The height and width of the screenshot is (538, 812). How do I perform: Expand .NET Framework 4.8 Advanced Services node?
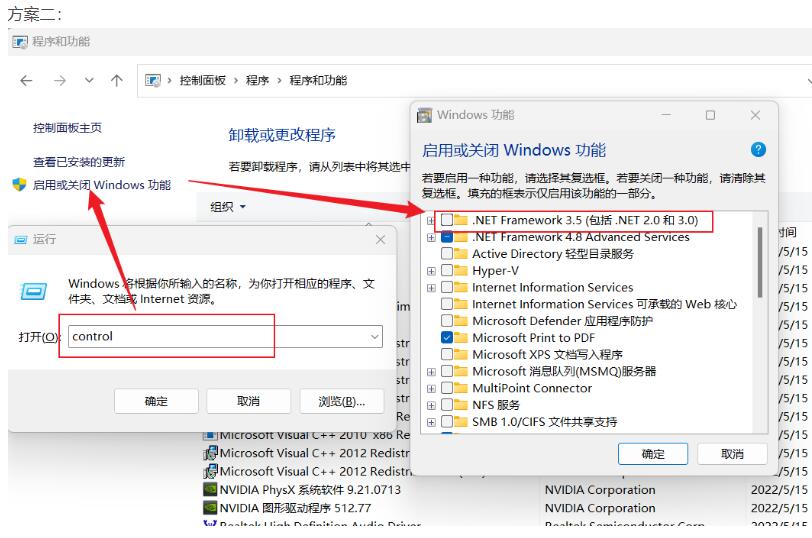[x=431, y=238]
